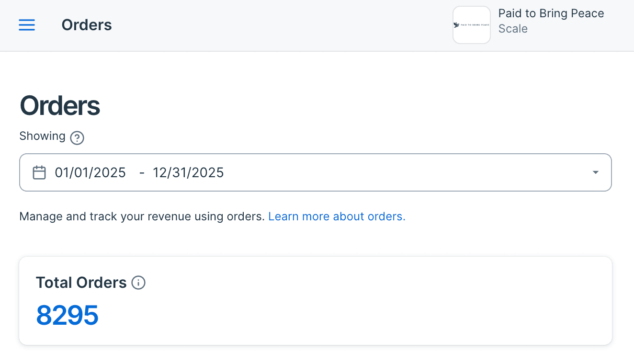634x364 pixels.
Task: Click the Paid to Bring Peace store name
Action: pos(551,13)
